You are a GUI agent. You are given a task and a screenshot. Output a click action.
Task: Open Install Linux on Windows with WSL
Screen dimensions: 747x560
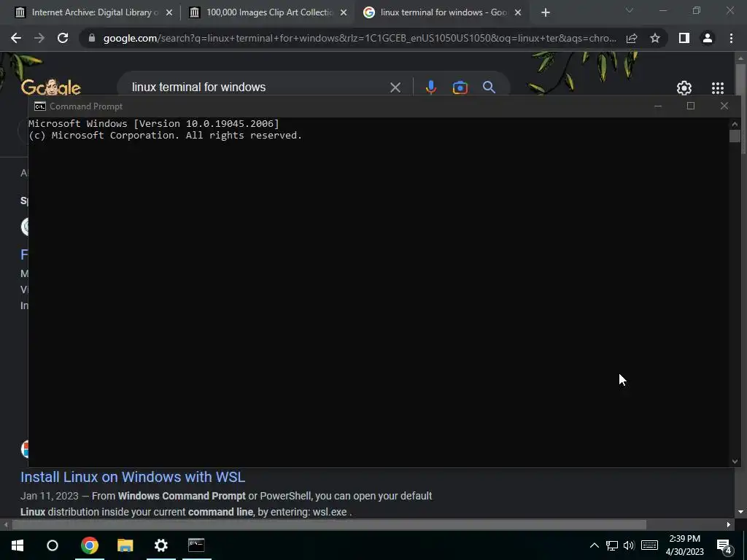133,477
